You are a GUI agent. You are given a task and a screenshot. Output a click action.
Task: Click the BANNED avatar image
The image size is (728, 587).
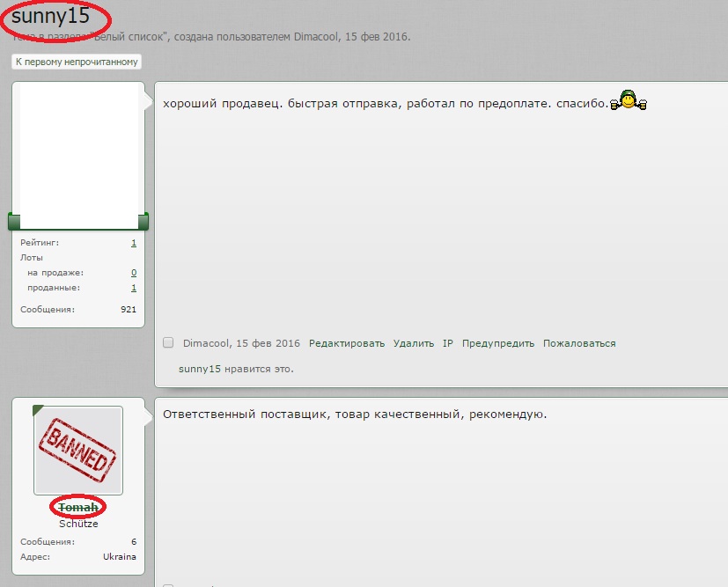coord(78,450)
